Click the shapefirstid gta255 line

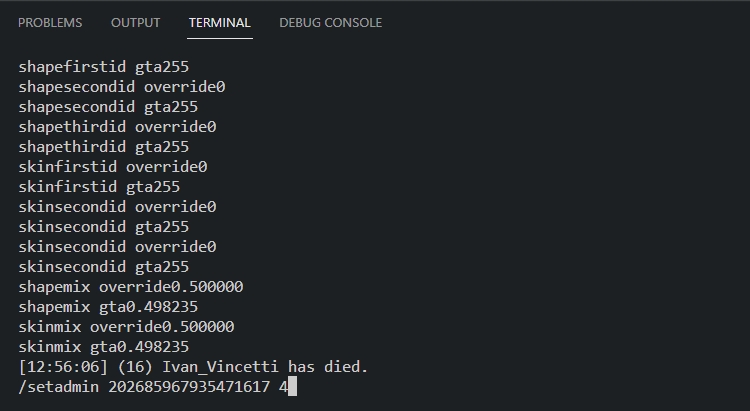click(x=103, y=67)
